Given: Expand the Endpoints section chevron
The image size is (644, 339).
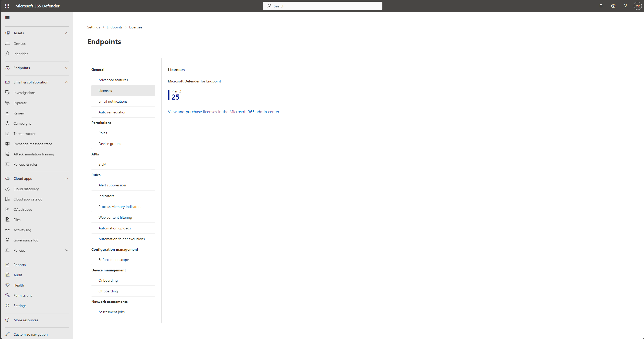Looking at the screenshot, I should 67,68.
